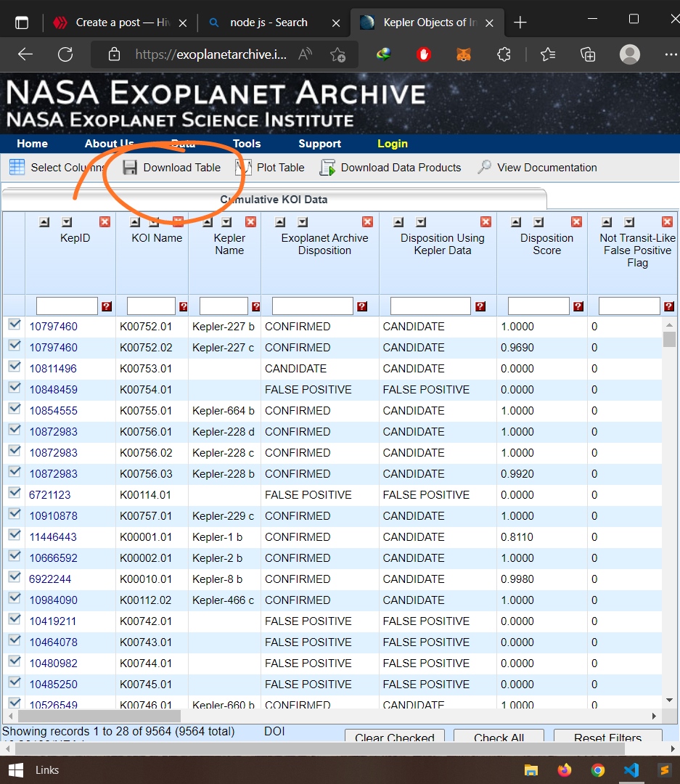Screen dimensions: 680x784
Task: Uncheck row K00114.01 checkbox
Action: tap(15, 494)
